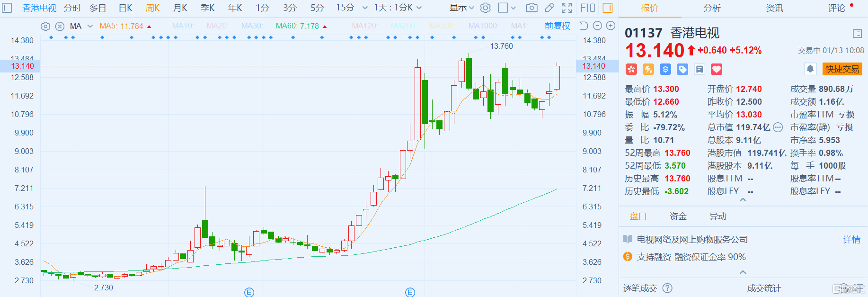Viewport: 868px width, 297px height.
Task: Reset chart view with undo arrow
Action: click(584, 26)
